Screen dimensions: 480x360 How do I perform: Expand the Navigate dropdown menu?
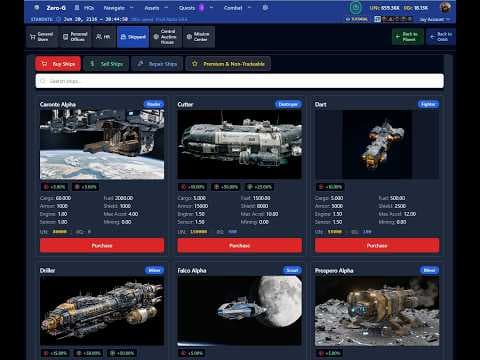[118, 8]
